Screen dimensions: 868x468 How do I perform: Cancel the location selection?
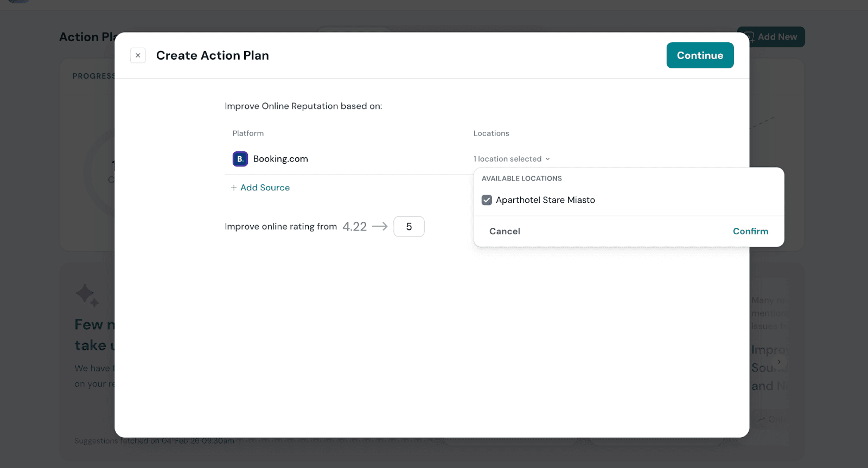tap(505, 232)
